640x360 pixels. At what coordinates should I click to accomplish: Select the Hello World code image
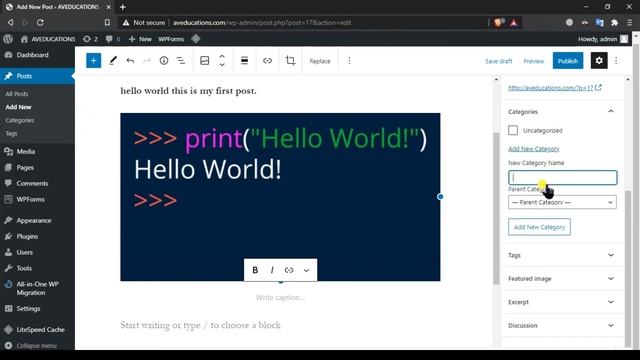pos(280,197)
